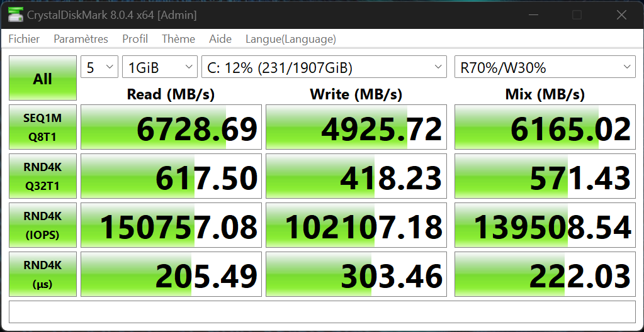Viewport: 644px width, 332px height.
Task: Click the RND4K (IOPS) test button
Action: [43, 225]
